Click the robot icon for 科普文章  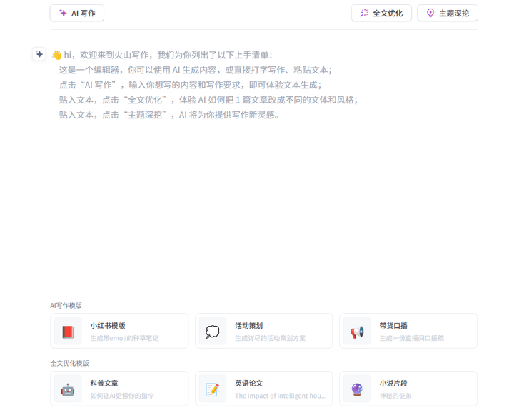(68, 389)
